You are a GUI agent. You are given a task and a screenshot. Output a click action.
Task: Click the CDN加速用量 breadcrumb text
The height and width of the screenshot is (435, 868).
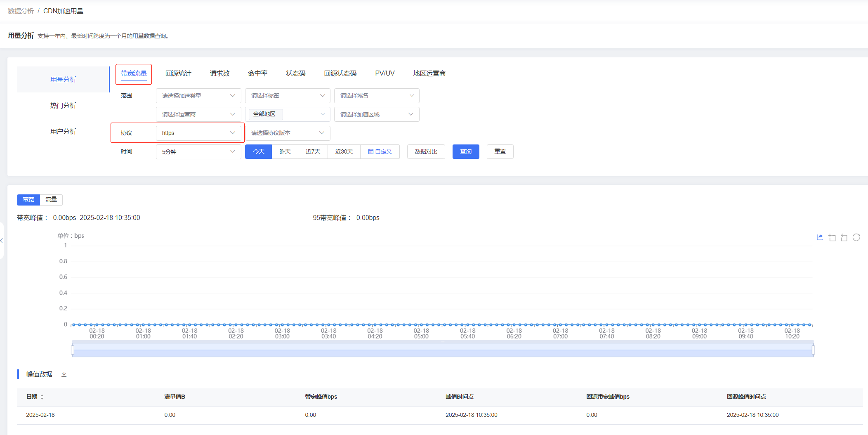[x=63, y=11]
